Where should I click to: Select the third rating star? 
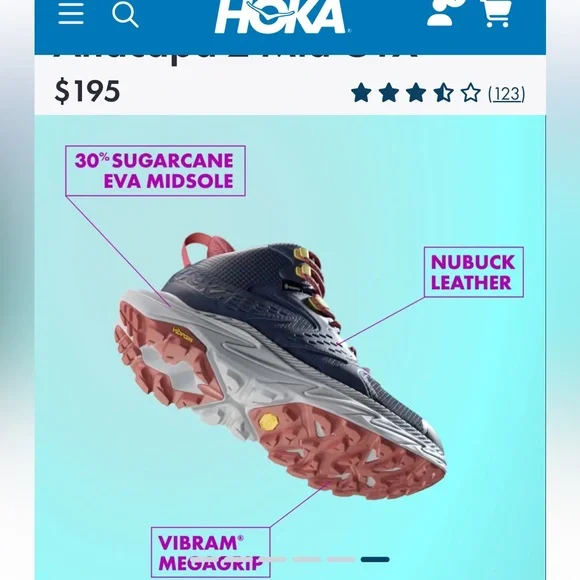(416, 92)
